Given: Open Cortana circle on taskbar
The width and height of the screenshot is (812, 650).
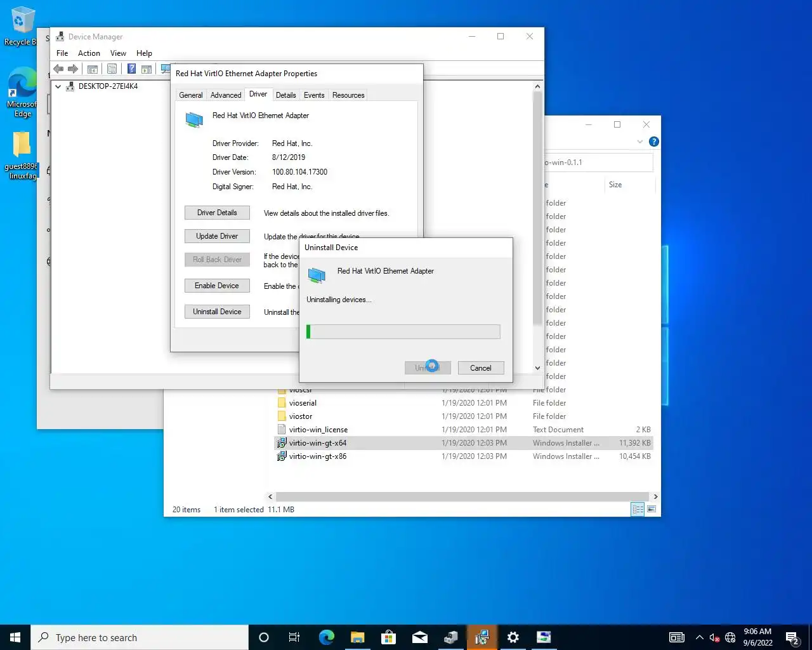Looking at the screenshot, I should click(264, 637).
